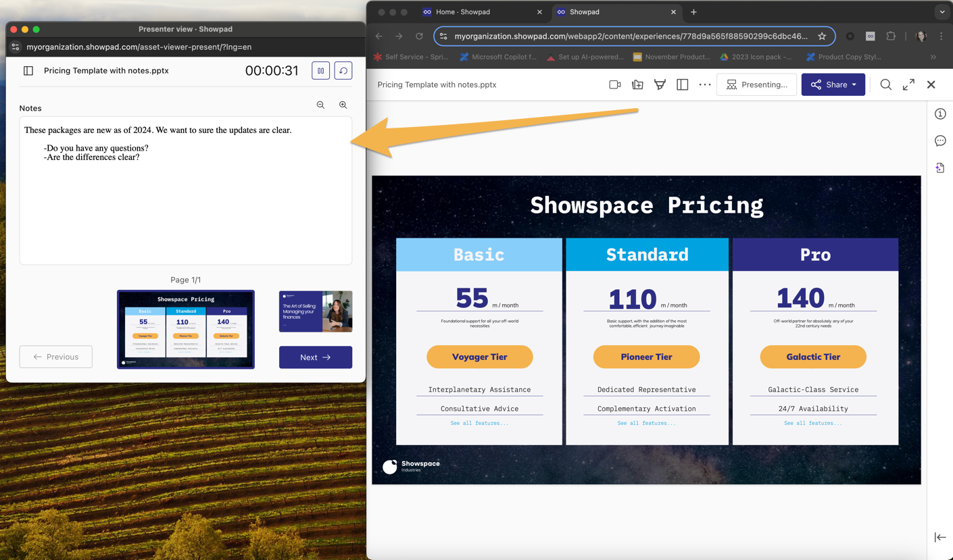Screen dimensions: 953x560
Task: Pause the presentation timer
Action: 320,71
